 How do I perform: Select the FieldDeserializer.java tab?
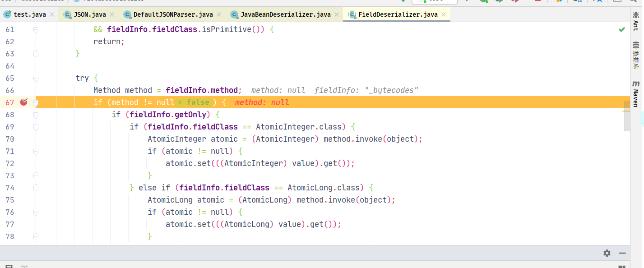[398, 14]
